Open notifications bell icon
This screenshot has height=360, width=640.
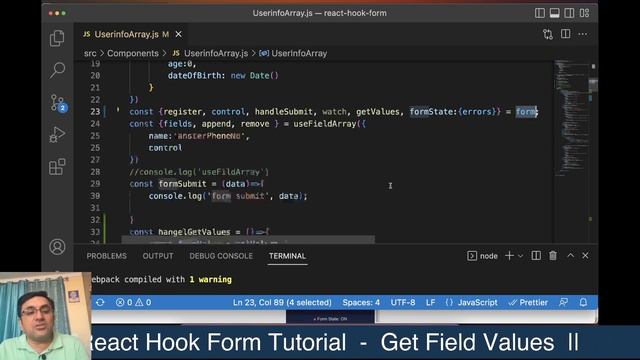583,302
